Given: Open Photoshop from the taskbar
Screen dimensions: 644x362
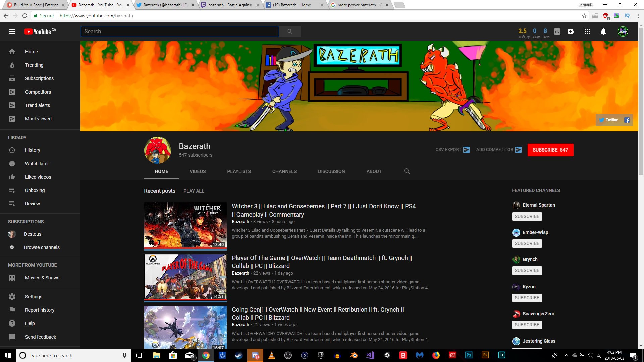Looking at the screenshot, I should pos(469,355).
